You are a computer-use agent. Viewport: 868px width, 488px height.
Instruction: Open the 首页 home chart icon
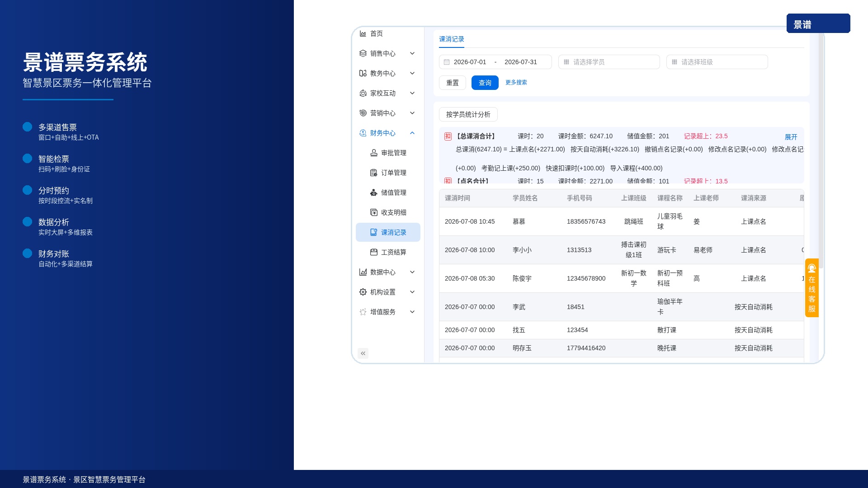pos(363,33)
